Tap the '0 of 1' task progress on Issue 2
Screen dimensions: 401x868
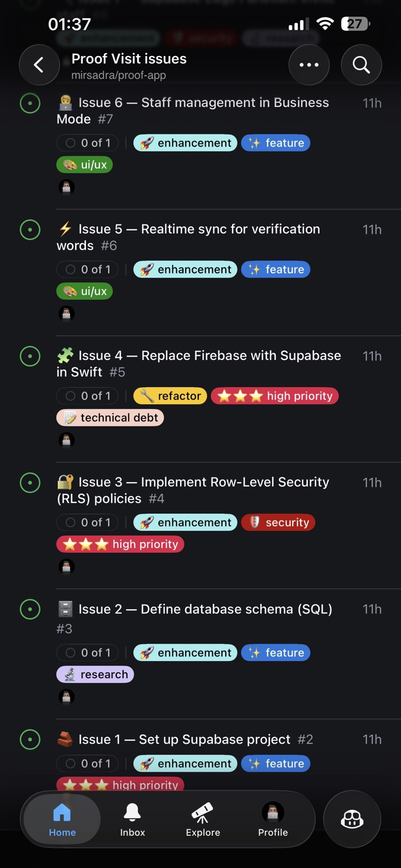click(88, 653)
